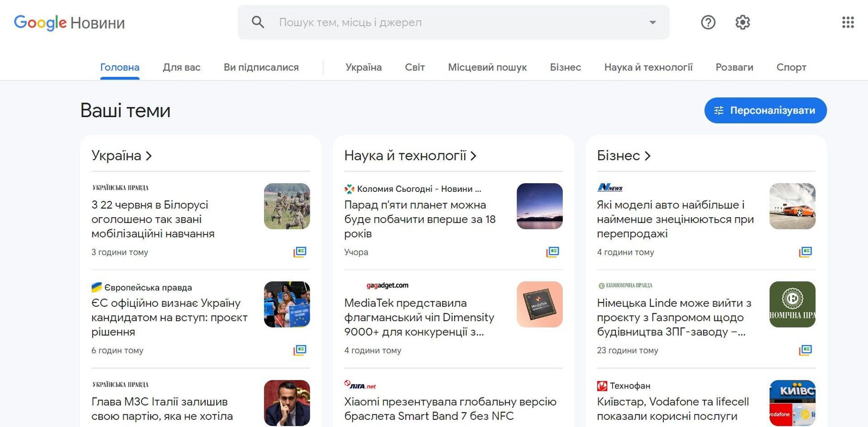The height and width of the screenshot is (427, 868).
Task: Expand the Бізнес section chevron
Action: pos(647,156)
